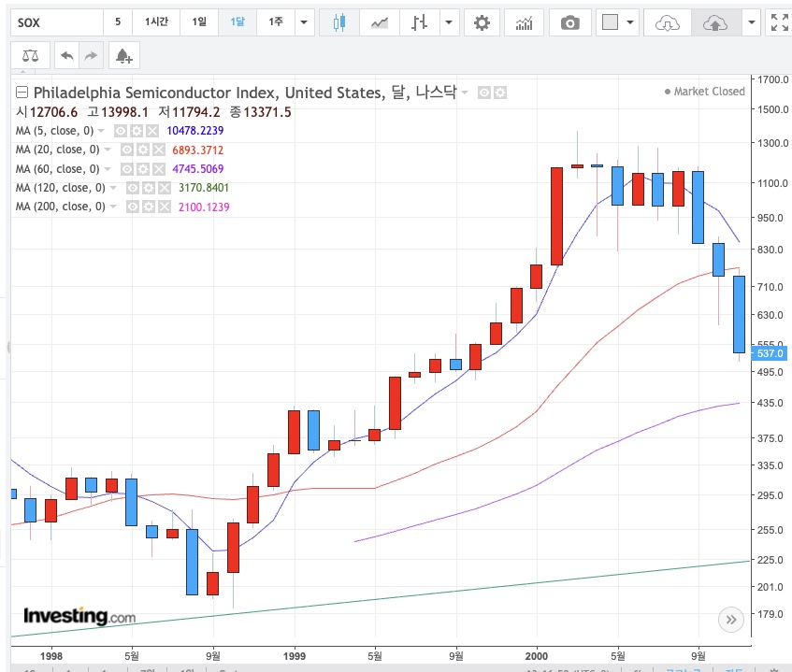
Task: Save chart layout cloud-upload icon
Action: (x=714, y=22)
